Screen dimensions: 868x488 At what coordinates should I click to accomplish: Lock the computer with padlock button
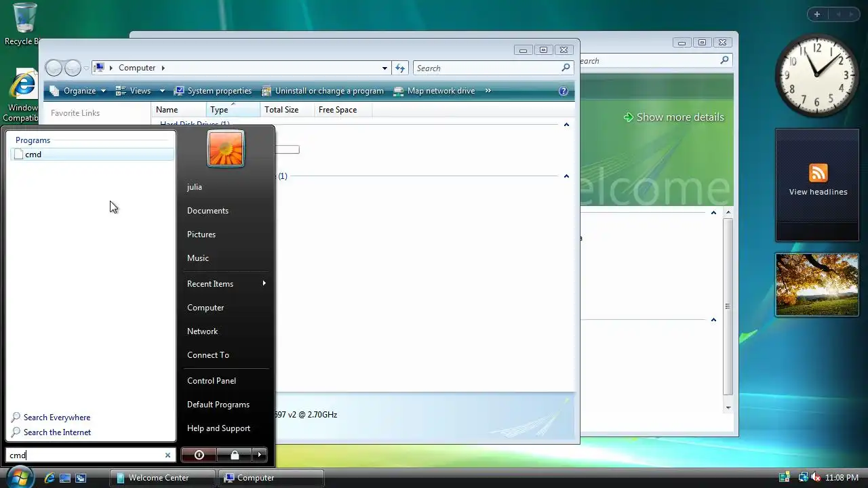[x=235, y=455]
